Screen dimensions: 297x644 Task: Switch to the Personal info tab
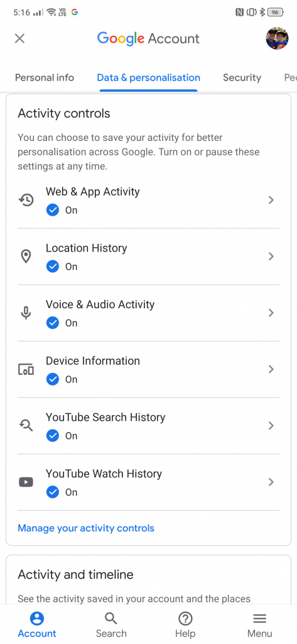click(x=45, y=77)
